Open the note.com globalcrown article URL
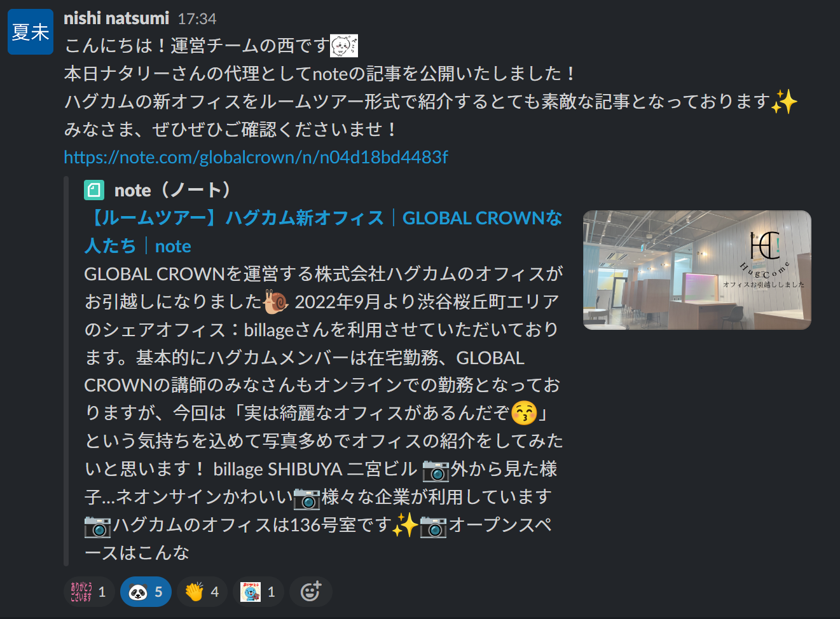840x619 pixels. tap(256, 157)
